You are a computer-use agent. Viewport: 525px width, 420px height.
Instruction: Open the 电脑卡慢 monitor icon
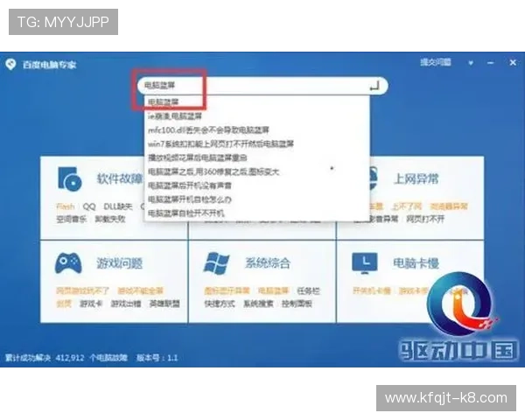(365, 263)
